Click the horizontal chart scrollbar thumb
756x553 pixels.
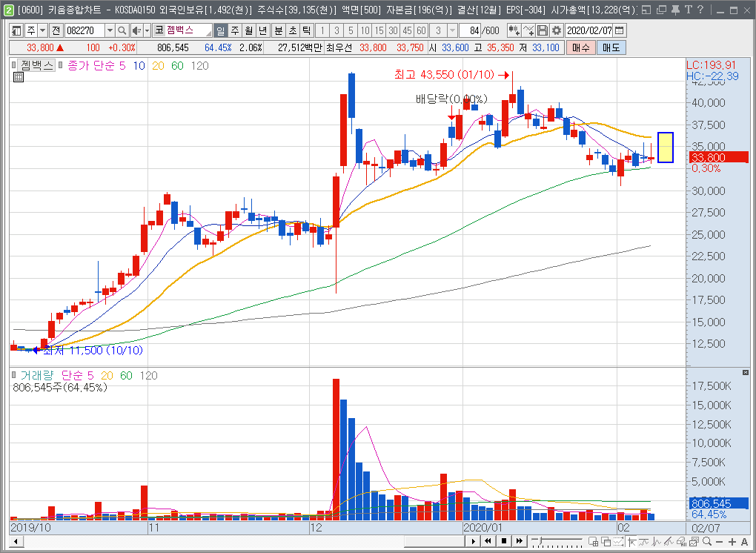[435, 541]
